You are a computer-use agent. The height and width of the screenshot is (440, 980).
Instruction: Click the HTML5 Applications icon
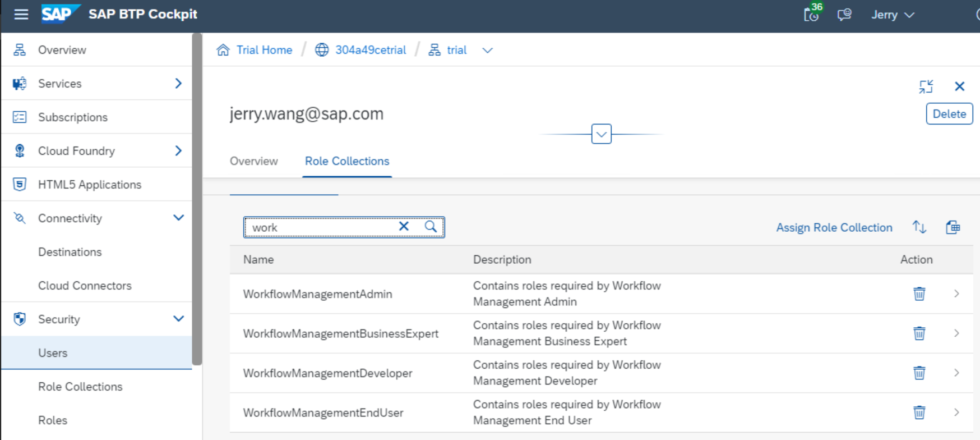(20, 185)
